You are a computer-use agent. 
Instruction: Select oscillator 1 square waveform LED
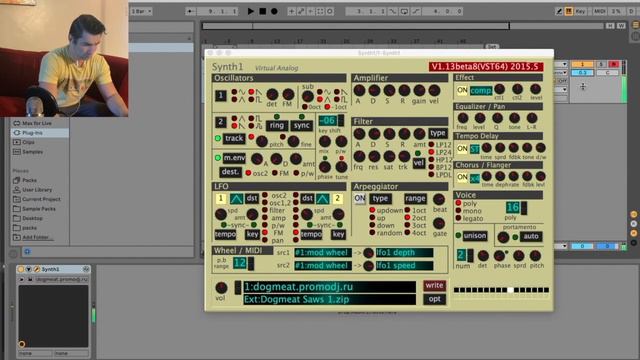point(251,99)
